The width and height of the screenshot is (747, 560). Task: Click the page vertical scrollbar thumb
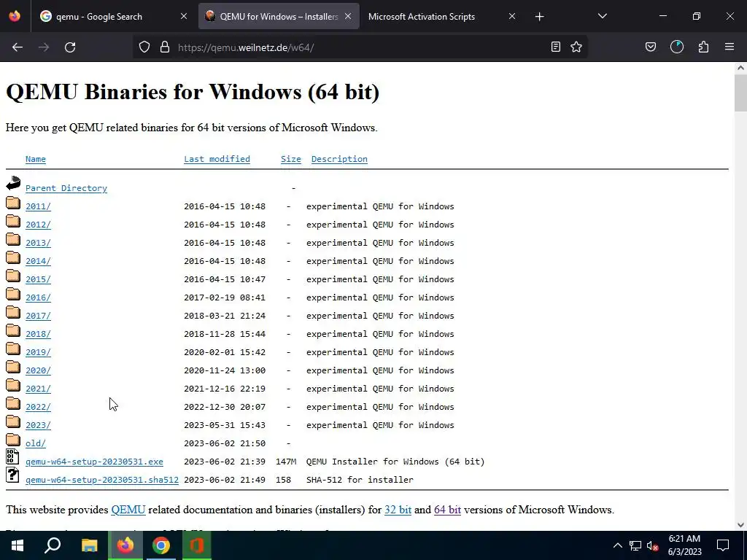pyautogui.click(x=741, y=93)
